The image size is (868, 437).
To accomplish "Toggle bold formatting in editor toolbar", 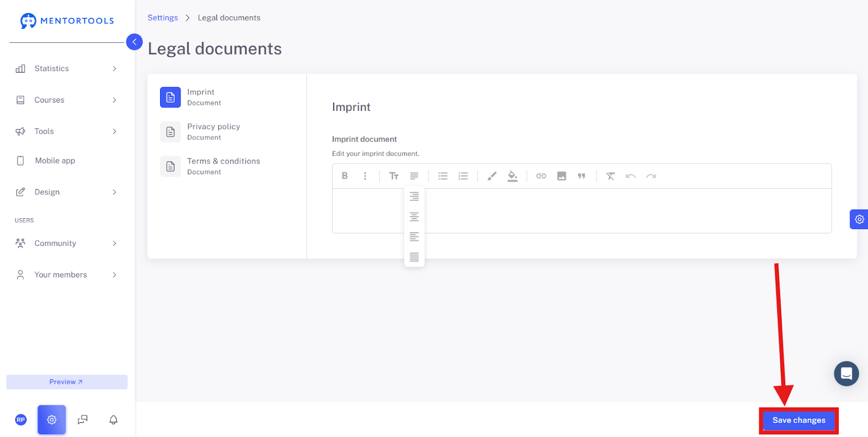I will point(344,176).
